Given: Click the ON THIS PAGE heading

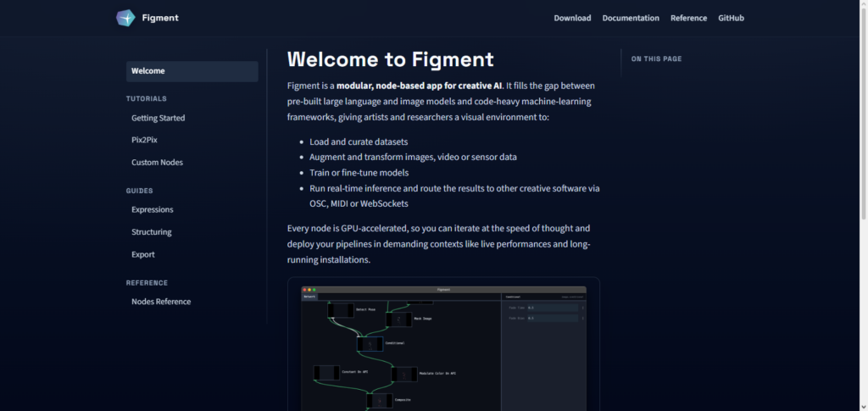Looking at the screenshot, I should [657, 58].
